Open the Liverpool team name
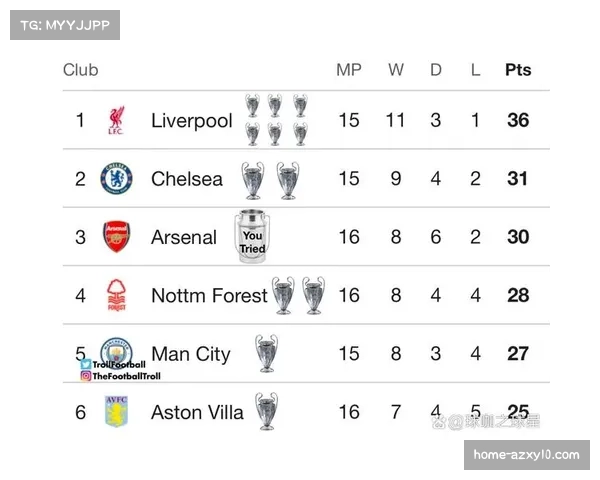The image size is (600, 480). coord(191,121)
